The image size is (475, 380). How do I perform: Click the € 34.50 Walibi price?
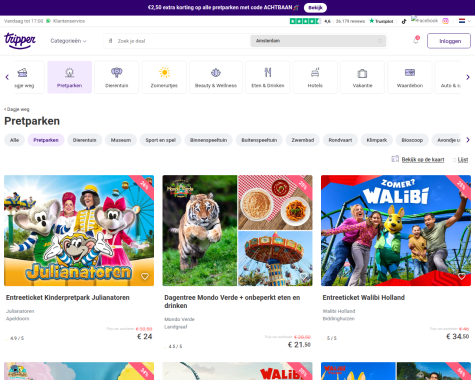(x=457, y=337)
